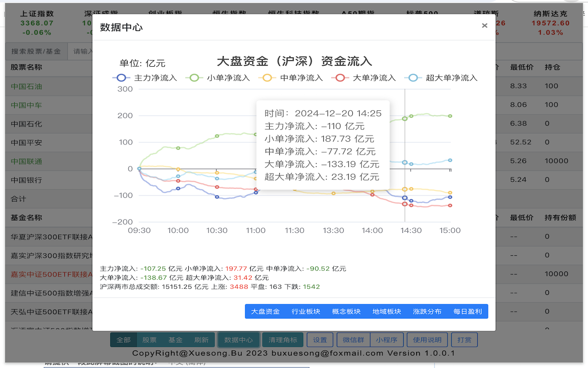Open the 每日盈利 tab
588x368 pixels.
pyautogui.click(x=468, y=311)
